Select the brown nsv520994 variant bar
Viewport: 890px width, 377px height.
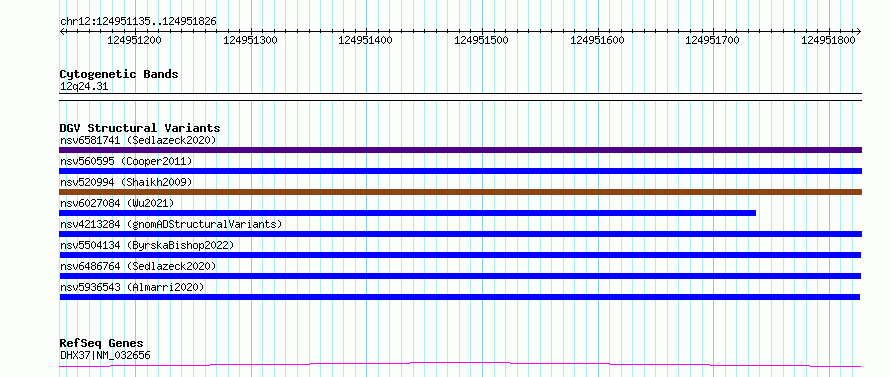tap(460, 192)
